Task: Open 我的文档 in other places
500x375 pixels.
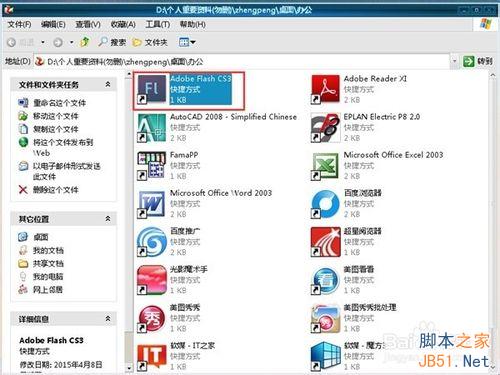Action: tap(48, 250)
